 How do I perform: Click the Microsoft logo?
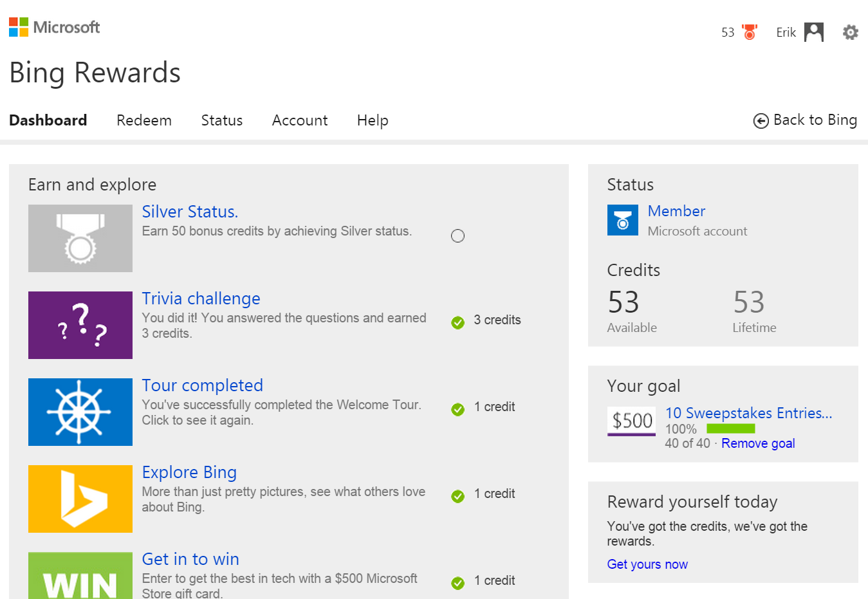click(55, 27)
